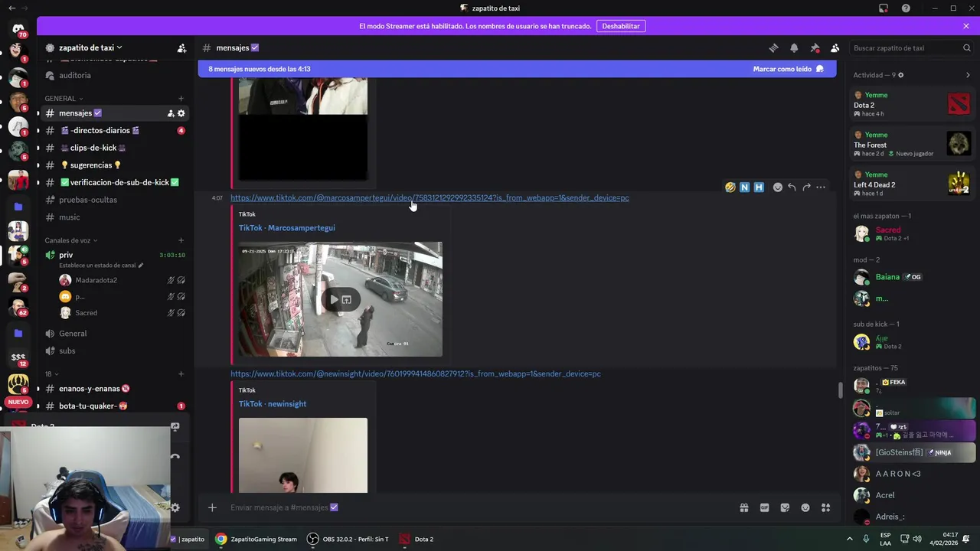Open Activity section settings gear

(x=900, y=75)
